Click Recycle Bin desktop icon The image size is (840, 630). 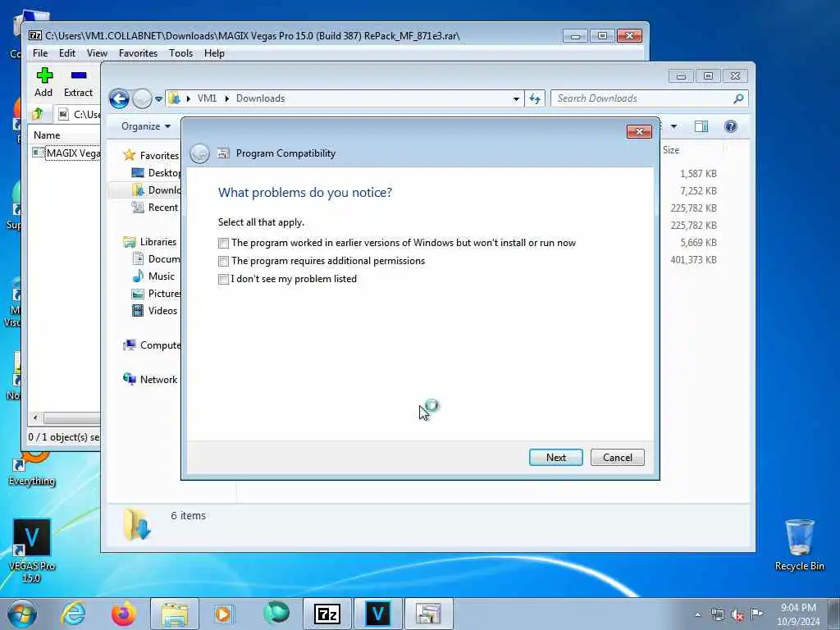tap(799, 546)
